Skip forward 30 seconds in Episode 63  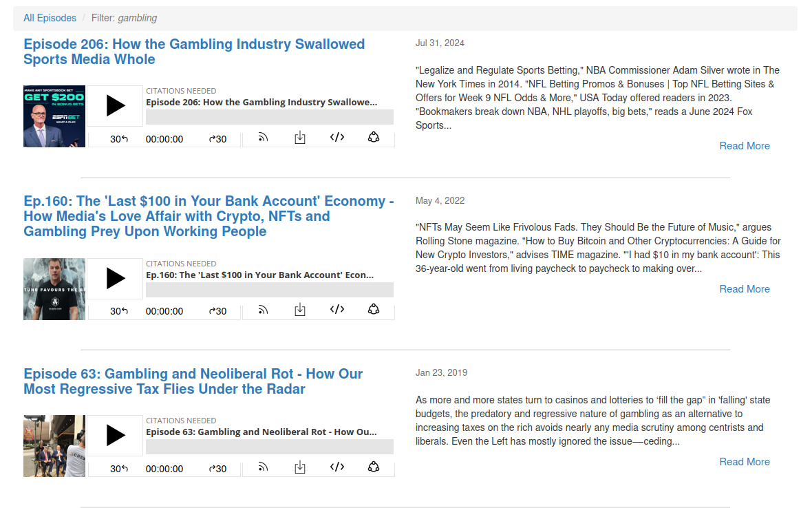[217, 469]
